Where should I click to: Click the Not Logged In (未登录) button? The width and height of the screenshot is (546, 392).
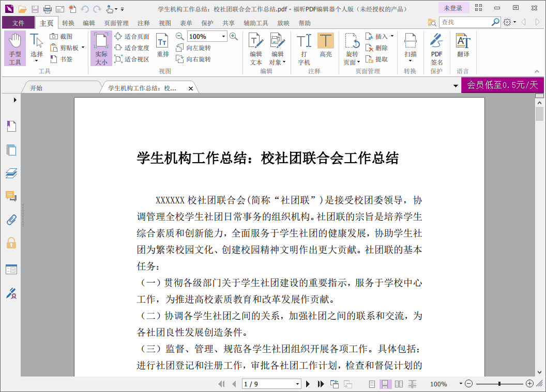453,8
